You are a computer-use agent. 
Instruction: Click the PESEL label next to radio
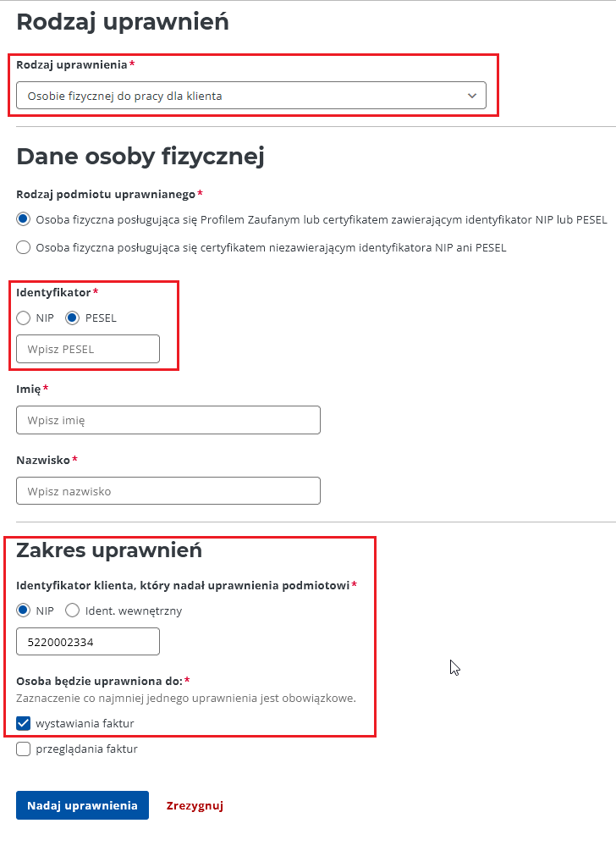pyautogui.click(x=101, y=318)
